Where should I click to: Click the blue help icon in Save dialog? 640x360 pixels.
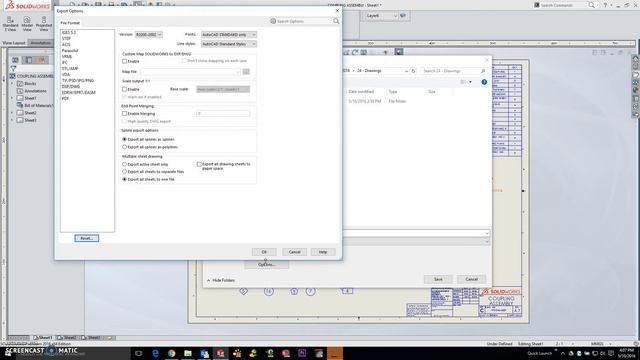484,82
